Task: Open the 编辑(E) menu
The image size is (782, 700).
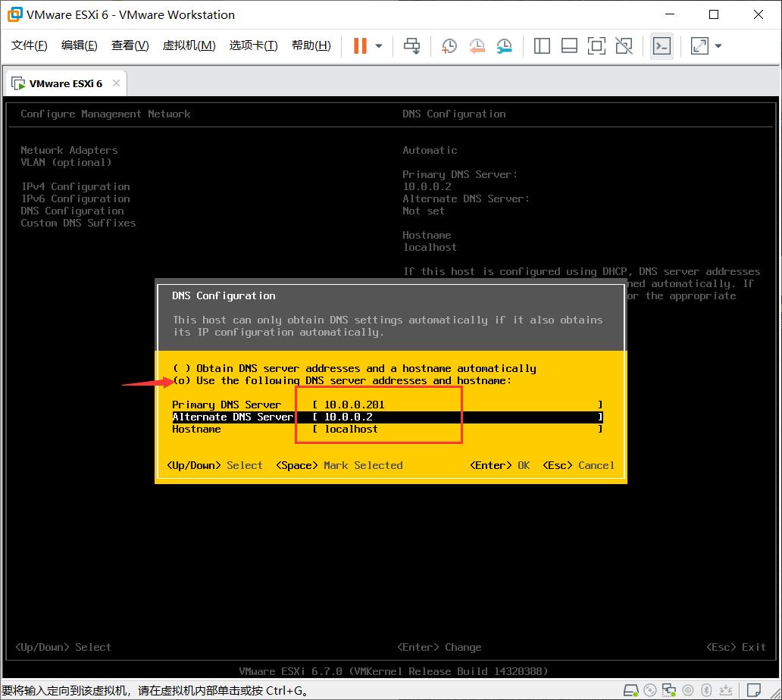Action: tap(80, 45)
